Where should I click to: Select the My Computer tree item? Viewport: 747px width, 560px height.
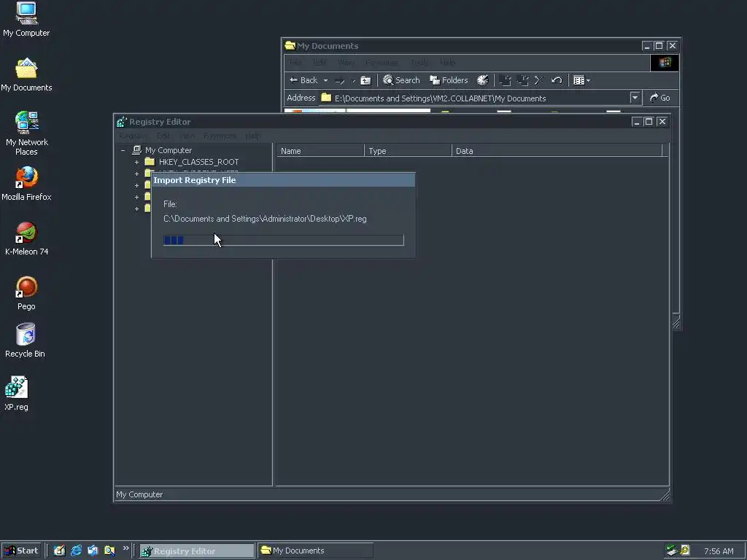[x=169, y=150]
